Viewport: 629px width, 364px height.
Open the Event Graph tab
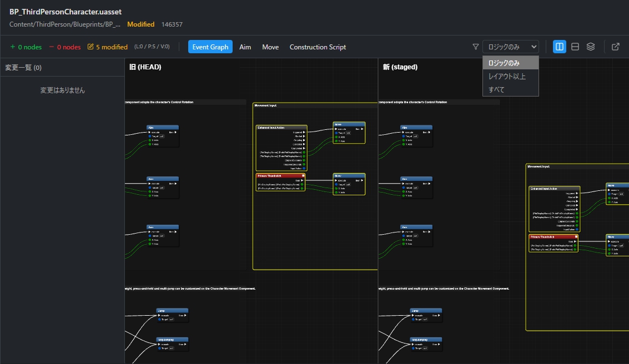tap(210, 47)
